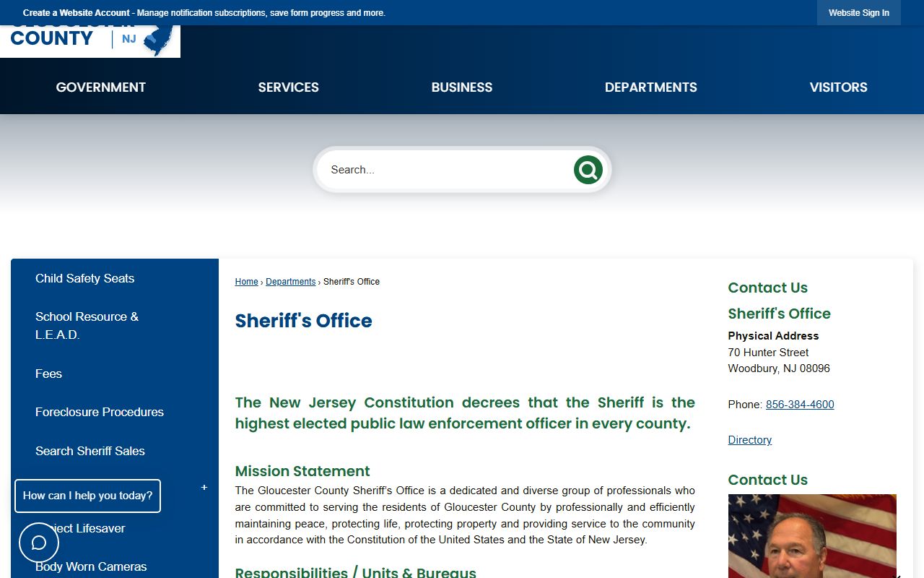Open the Business menu
Screen dimensions: 924x578
[x=462, y=87]
